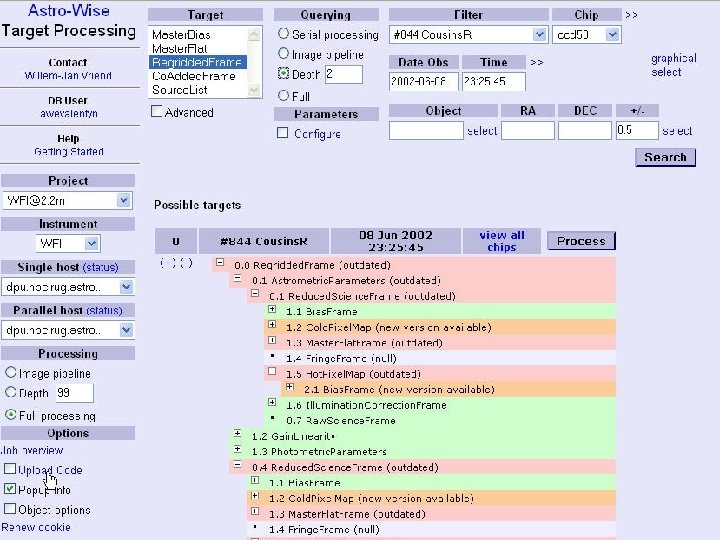This screenshot has height=540, width=720.
Task: Open the Single host dropdown
Action: tap(68, 287)
